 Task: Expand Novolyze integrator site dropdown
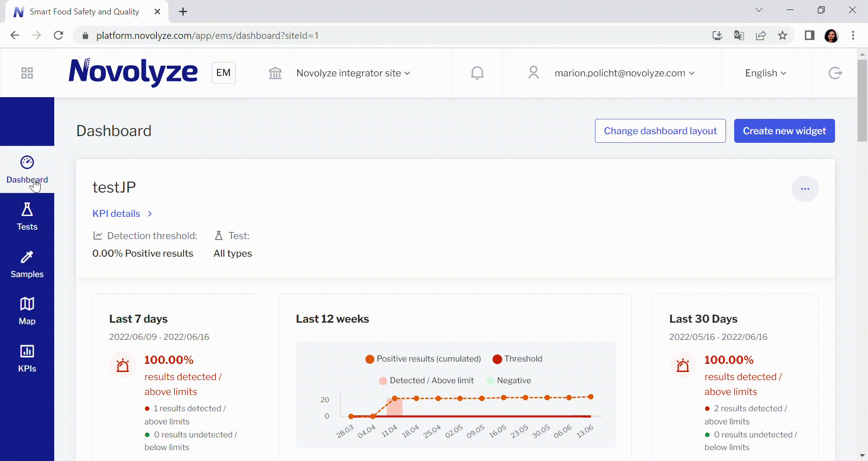point(353,73)
